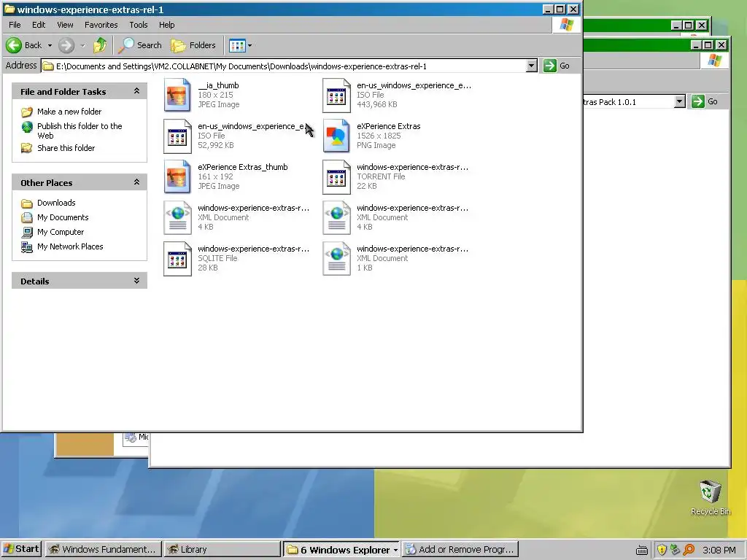The image size is (747, 560).
Task: Click the Back arrow icon
Action: pyautogui.click(x=14, y=45)
